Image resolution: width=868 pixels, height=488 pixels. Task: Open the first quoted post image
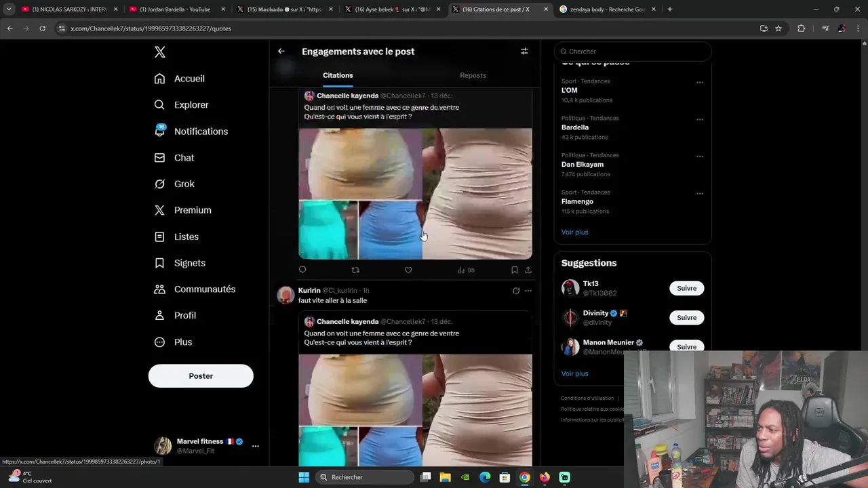click(x=415, y=194)
